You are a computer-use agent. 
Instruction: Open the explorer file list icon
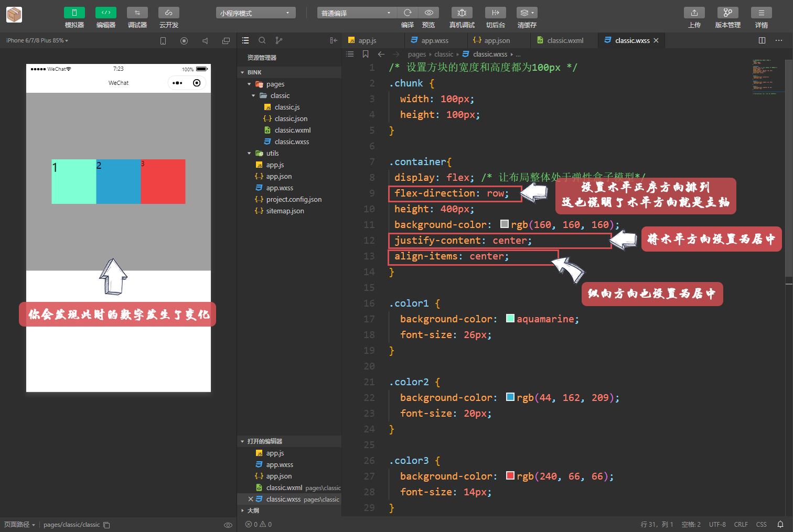[x=245, y=40]
